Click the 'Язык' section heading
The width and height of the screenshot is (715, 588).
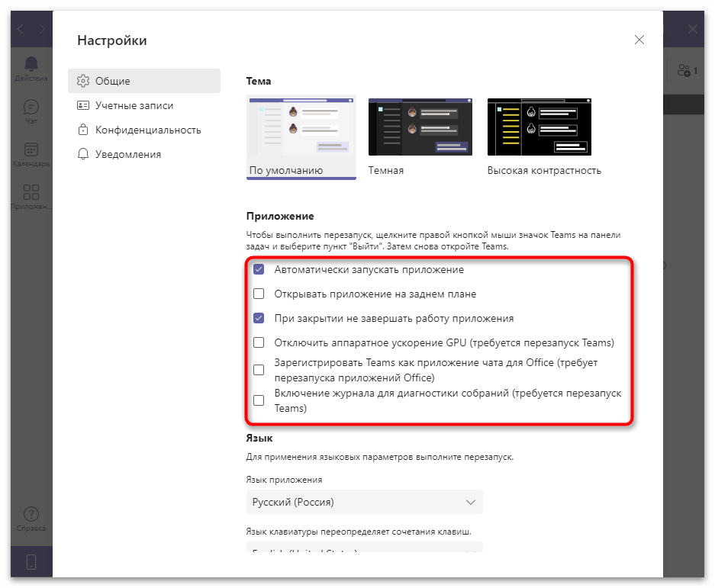[x=259, y=438]
